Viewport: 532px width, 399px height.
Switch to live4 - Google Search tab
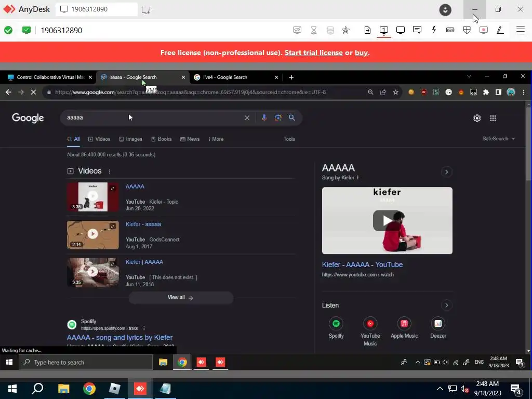[235, 77]
